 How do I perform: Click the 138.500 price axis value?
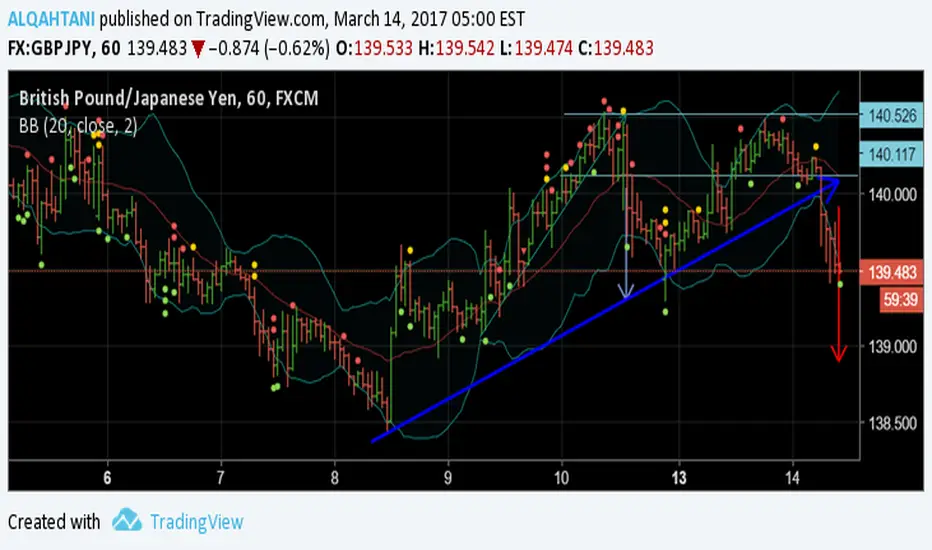pyautogui.click(x=892, y=423)
